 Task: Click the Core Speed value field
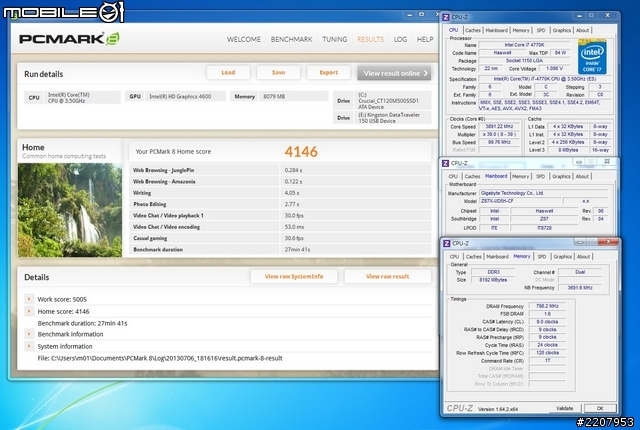(x=500, y=126)
